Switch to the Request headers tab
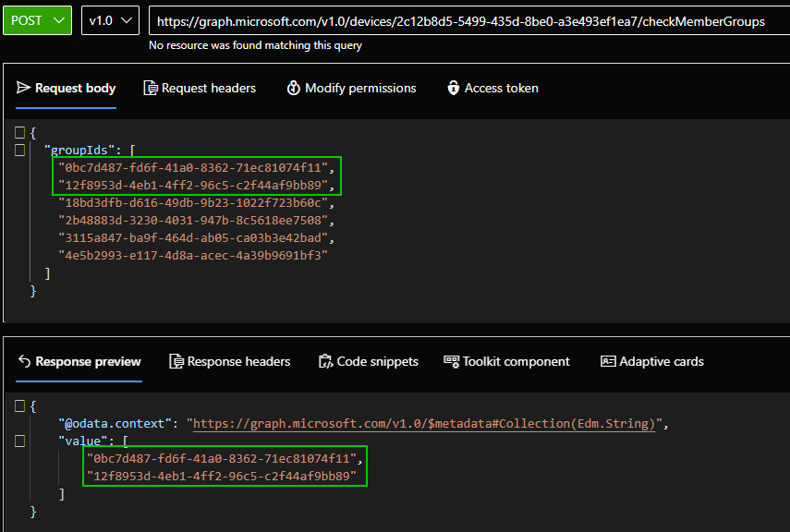Screen dimensions: 790x532 [200, 88]
